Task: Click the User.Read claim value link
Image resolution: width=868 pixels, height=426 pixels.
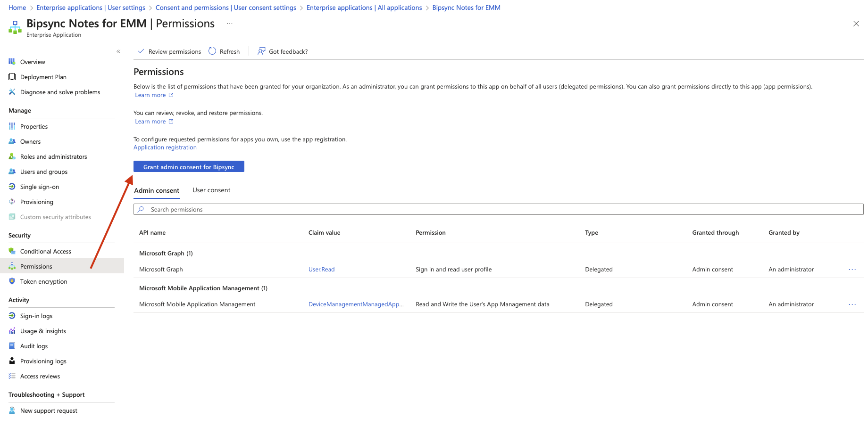Action: pos(322,270)
